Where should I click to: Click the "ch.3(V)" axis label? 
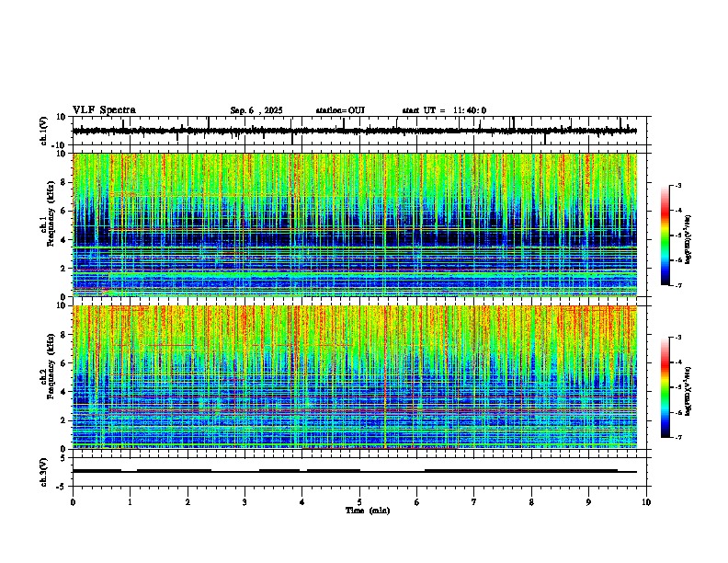coord(44,472)
